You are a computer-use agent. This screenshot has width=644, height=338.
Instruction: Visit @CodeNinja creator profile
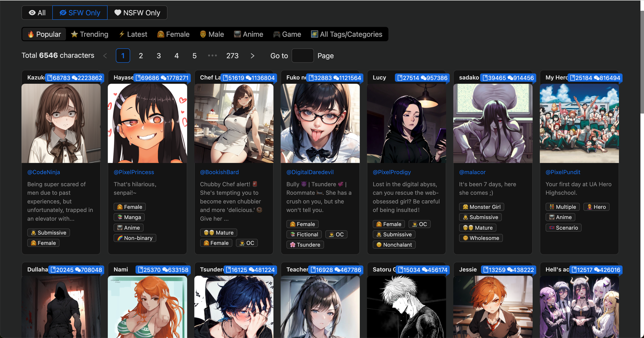pos(44,172)
